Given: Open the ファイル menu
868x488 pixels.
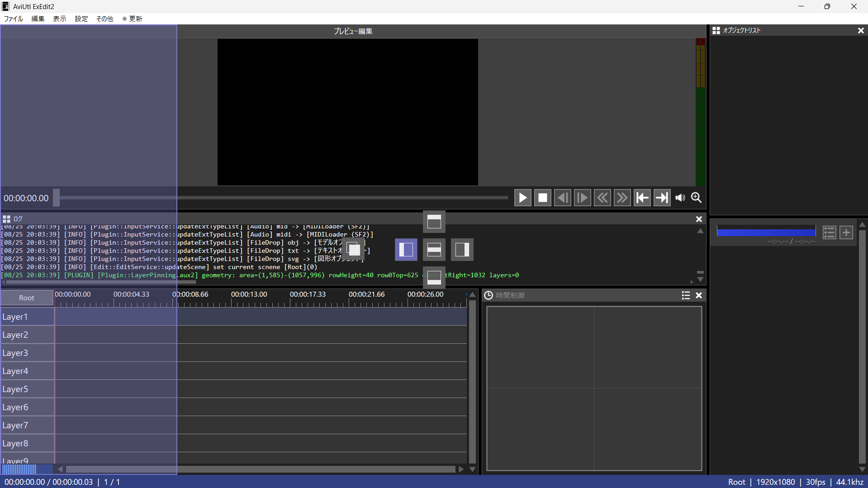Looking at the screenshot, I should 14,19.
